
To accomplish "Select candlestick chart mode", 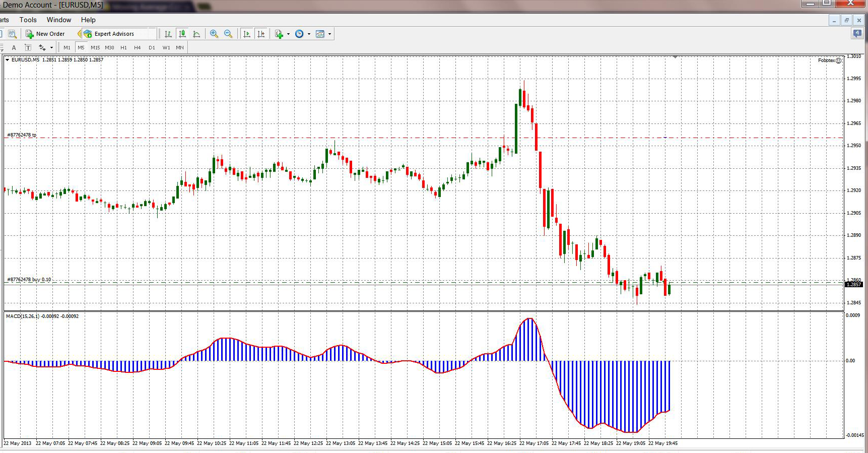I will click(182, 34).
